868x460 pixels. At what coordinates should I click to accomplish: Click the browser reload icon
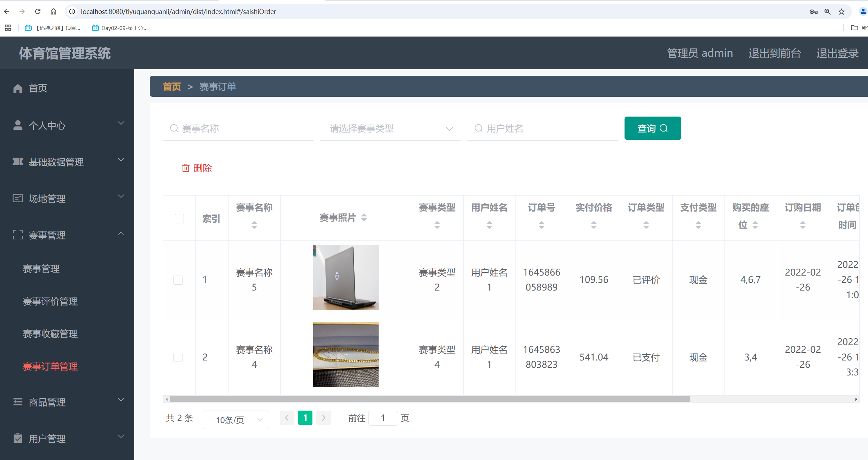[x=38, y=11]
